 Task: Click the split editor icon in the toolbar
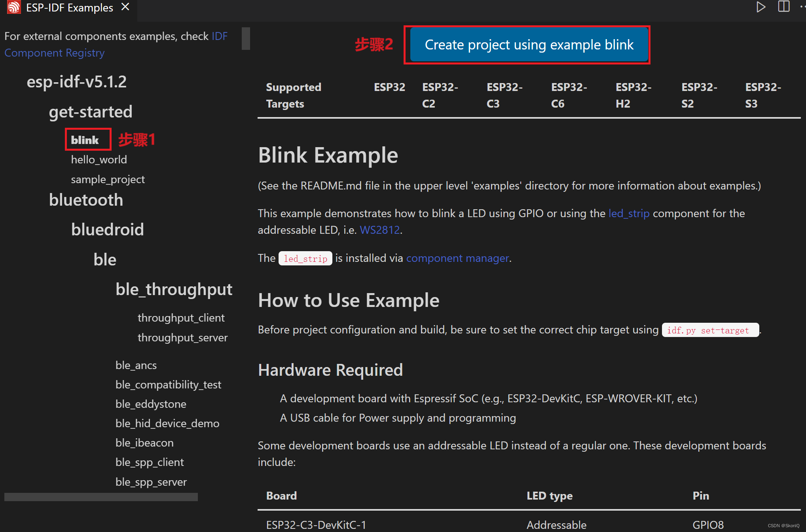pos(784,7)
